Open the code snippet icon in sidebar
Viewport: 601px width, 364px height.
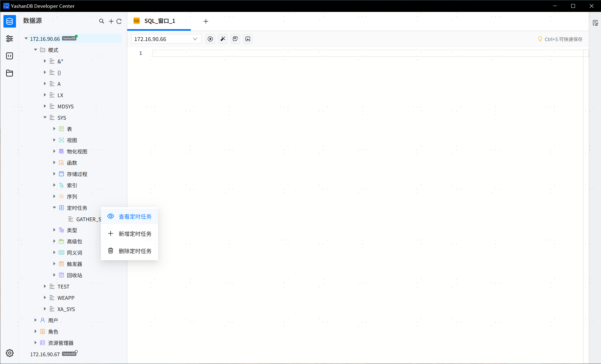pos(10,56)
